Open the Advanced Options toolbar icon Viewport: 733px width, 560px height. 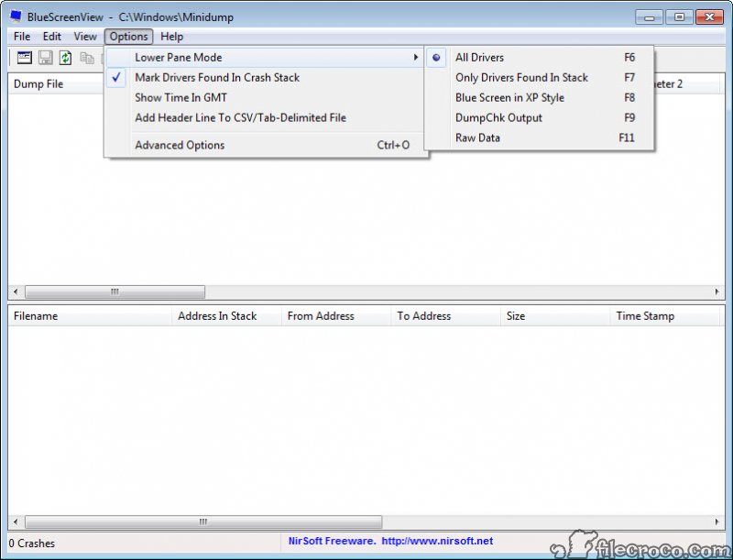pos(25,58)
